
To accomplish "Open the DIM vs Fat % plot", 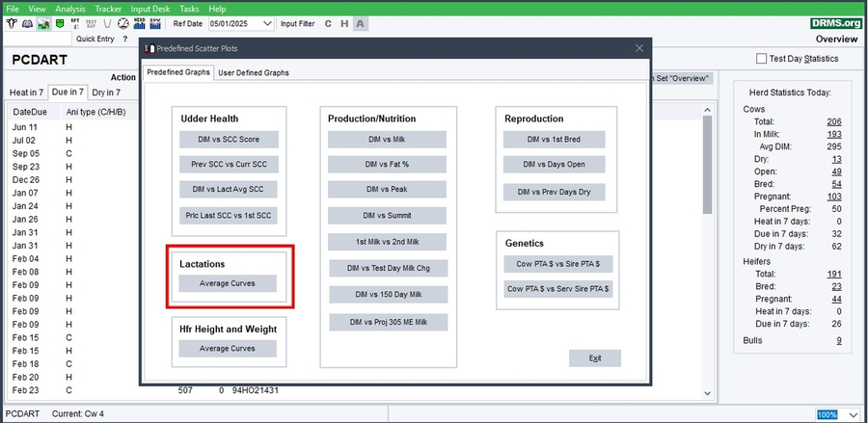I will (387, 164).
